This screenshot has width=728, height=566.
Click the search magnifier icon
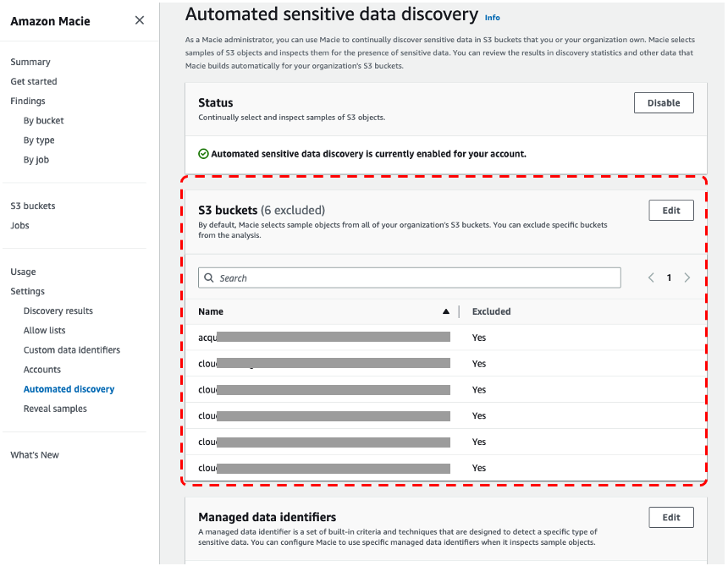coord(209,278)
